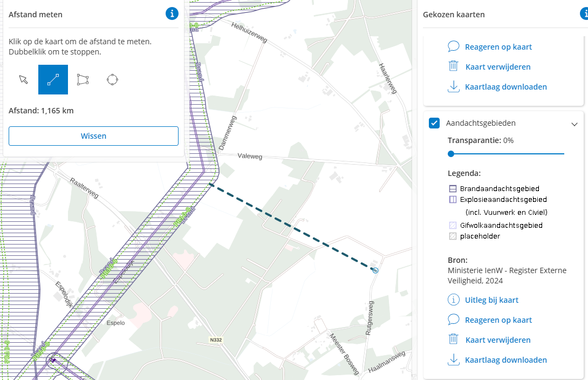Click Kaart verwijderen under Aandachtsgebieden

[497, 340]
